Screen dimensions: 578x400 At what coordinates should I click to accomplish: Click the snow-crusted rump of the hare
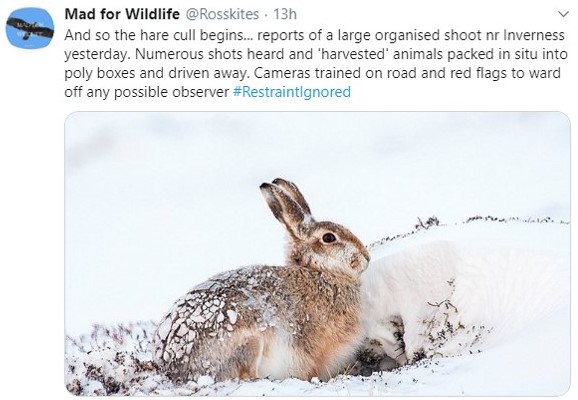tap(197, 321)
